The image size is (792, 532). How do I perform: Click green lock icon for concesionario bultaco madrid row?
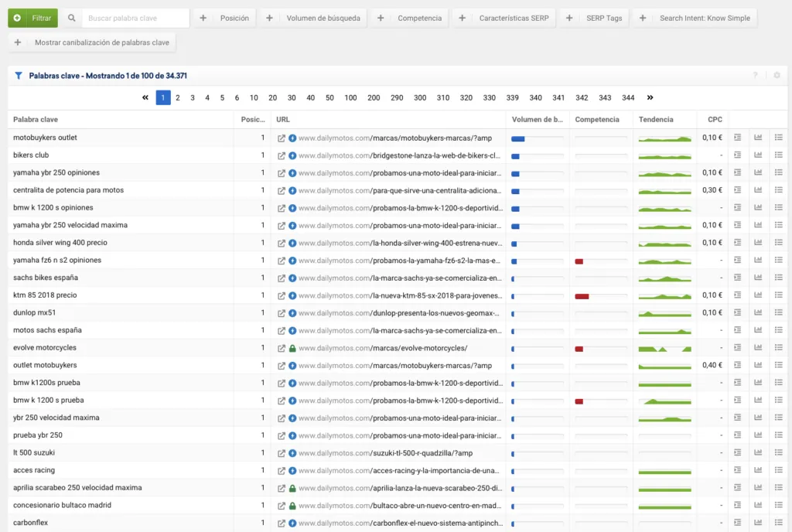pos(292,505)
